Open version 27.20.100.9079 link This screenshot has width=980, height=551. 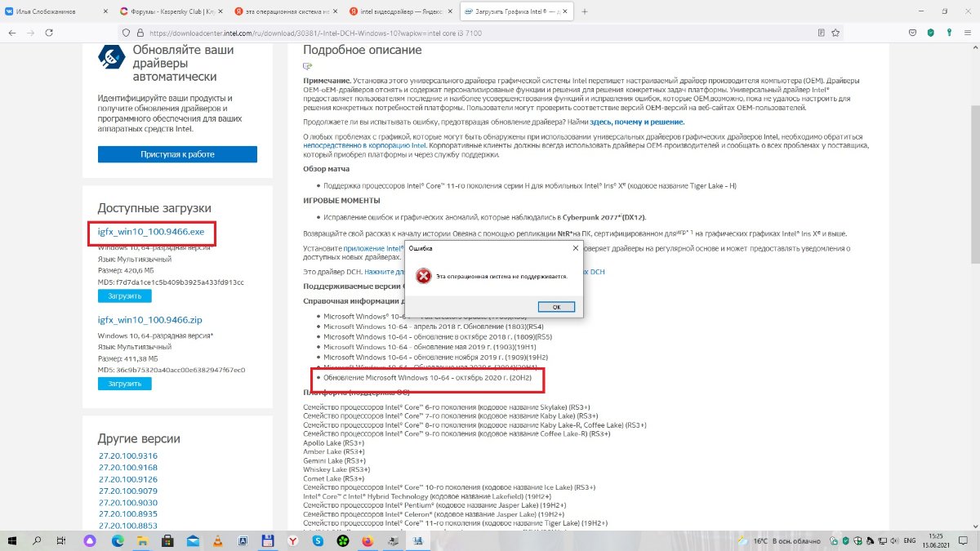[x=128, y=491]
